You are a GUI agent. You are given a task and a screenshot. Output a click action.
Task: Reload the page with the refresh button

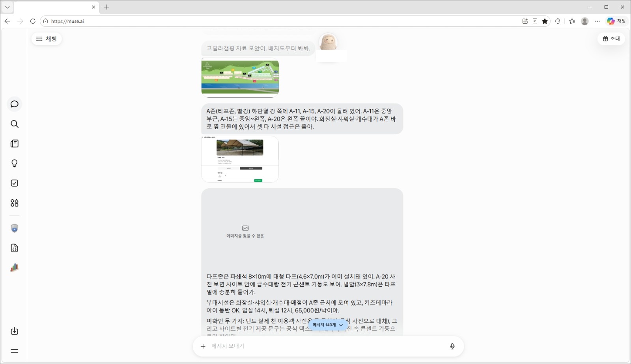[x=33, y=21]
